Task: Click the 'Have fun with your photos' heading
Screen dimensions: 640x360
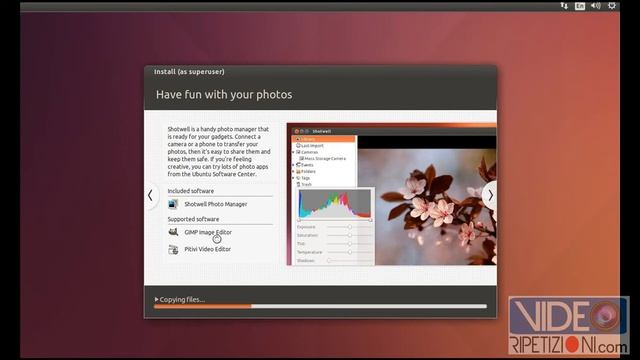Action: [224, 95]
